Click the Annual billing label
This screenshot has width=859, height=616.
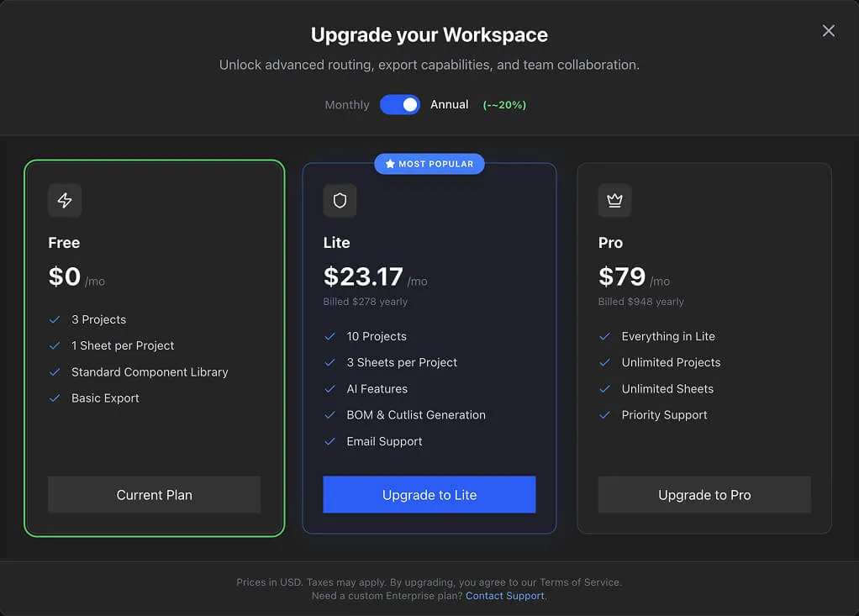(449, 104)
